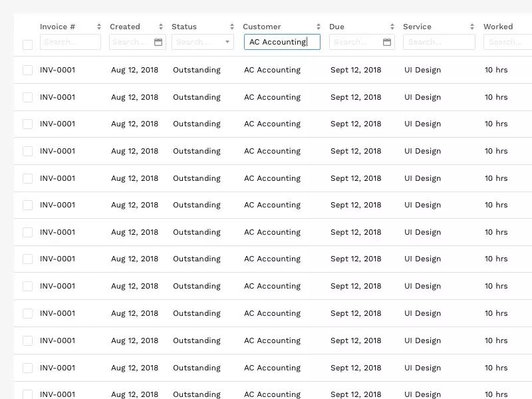
Task: Focus the Invoice # search field
Action: point(70,42)
